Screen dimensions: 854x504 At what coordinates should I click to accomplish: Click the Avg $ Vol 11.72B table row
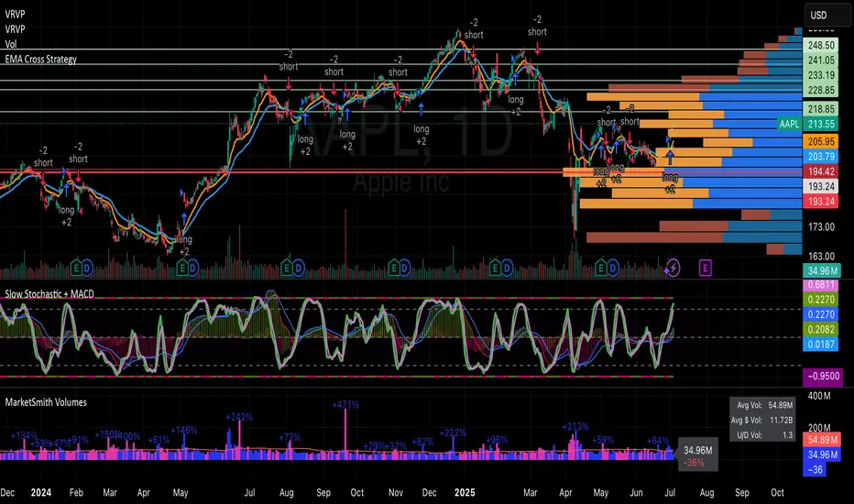pos(762,420)
